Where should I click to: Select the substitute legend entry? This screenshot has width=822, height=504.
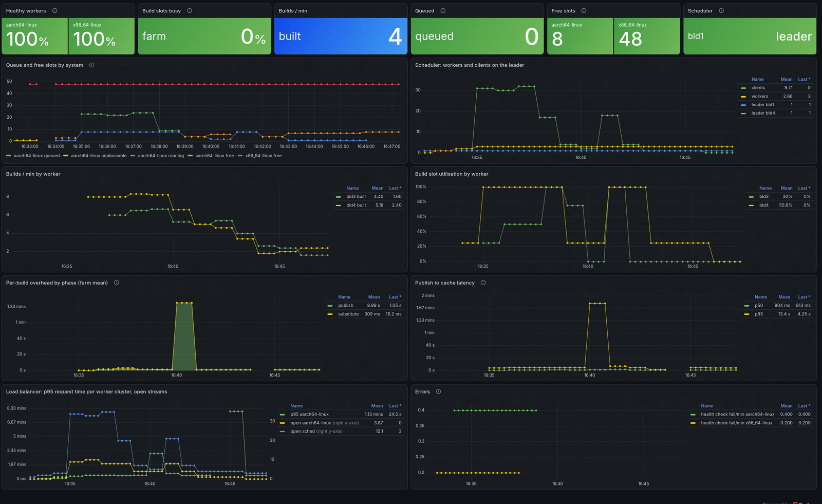coord(348,314)
